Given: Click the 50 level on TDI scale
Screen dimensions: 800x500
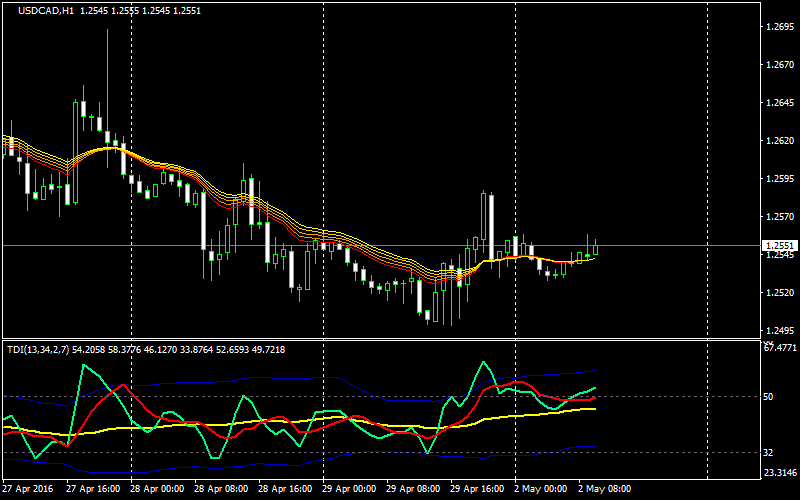Looking at the screenshot, I should coord(769,397).
